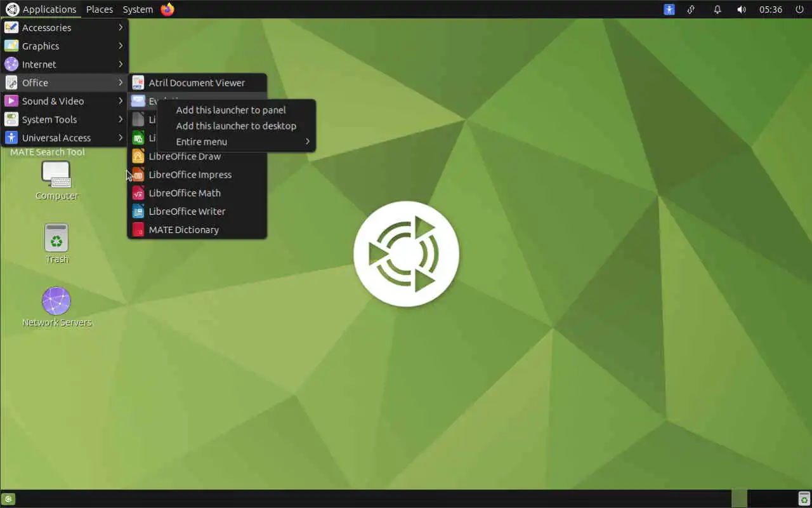The width and height of the screenshot is (812, 508).
Task: Open the System menu
Action: (138, 9)
